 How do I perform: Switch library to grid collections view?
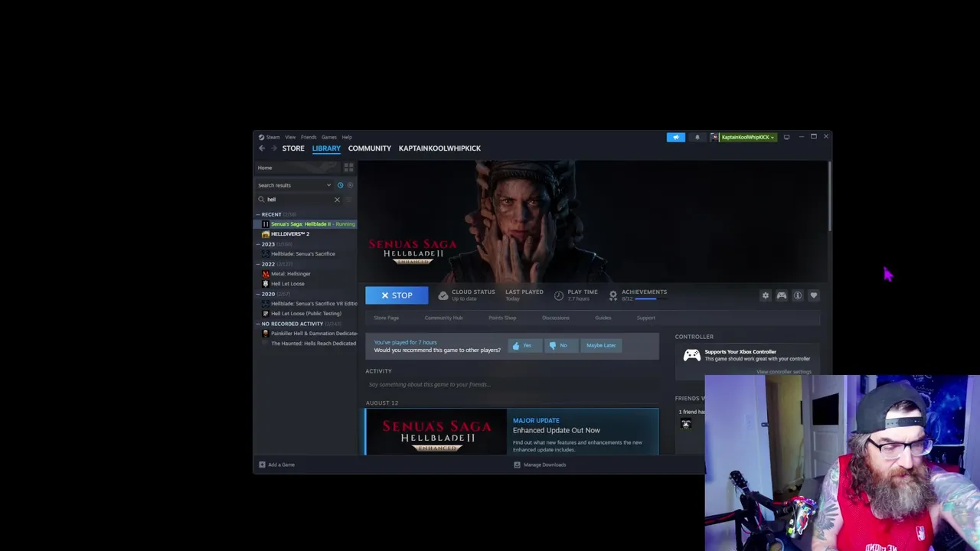348,168
